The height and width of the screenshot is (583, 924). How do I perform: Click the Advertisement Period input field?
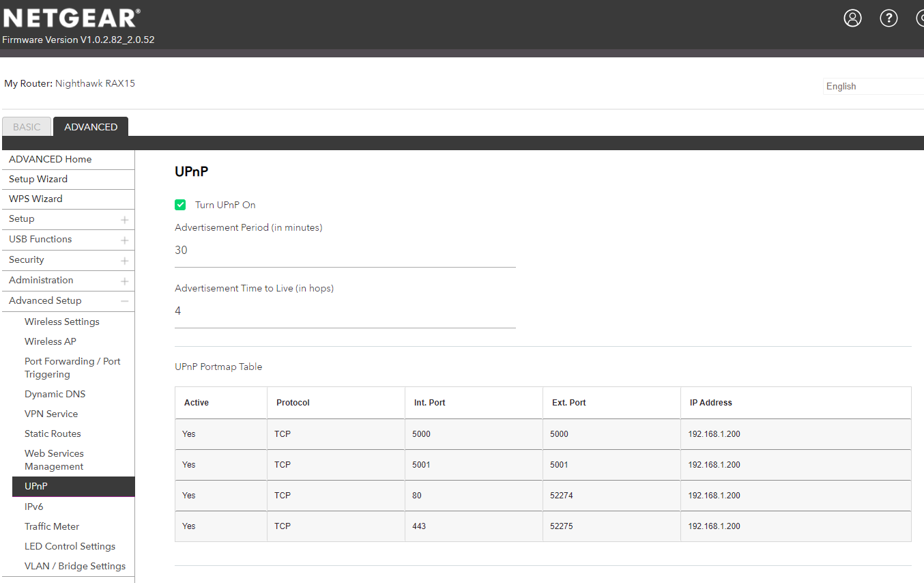pyautogui.click(x=345, y=251)
